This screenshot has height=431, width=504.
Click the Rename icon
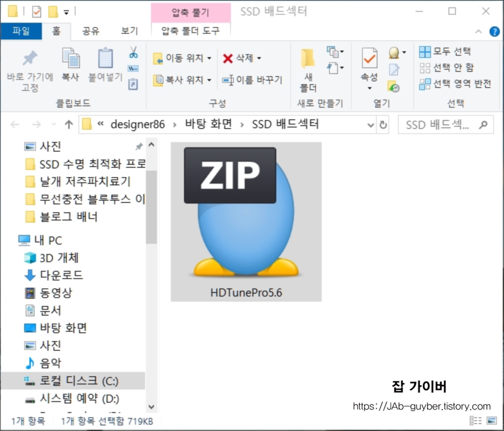tap(228, 80)
